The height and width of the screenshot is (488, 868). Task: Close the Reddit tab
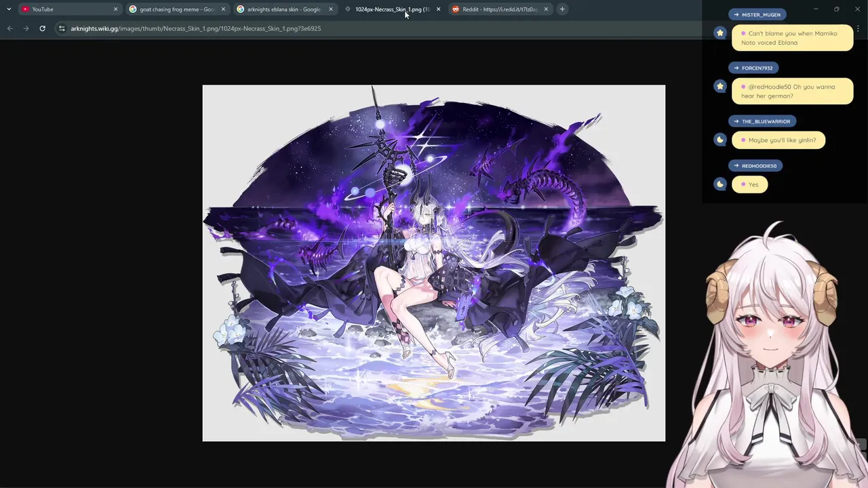click(546, 9)
